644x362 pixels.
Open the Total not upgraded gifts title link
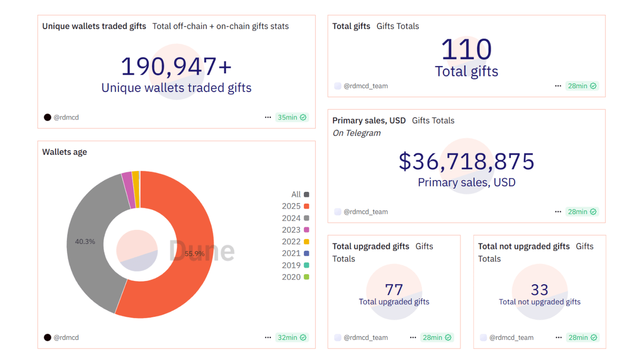[524, 246]
